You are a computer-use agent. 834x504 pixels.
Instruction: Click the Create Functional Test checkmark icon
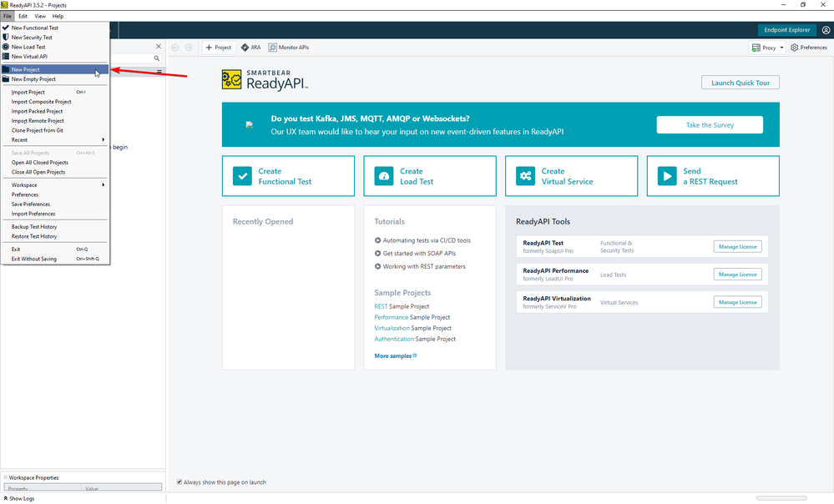coord(242,176)
